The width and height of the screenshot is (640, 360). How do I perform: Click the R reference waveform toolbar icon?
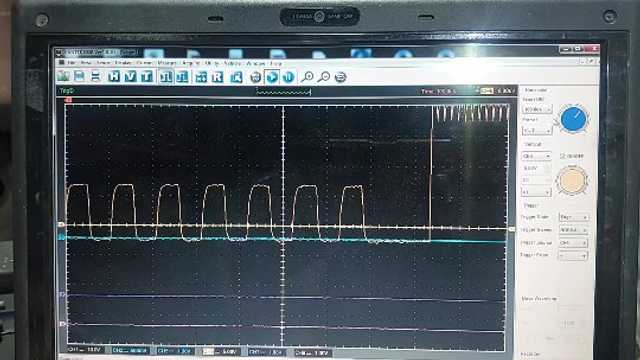coord(217,77)
